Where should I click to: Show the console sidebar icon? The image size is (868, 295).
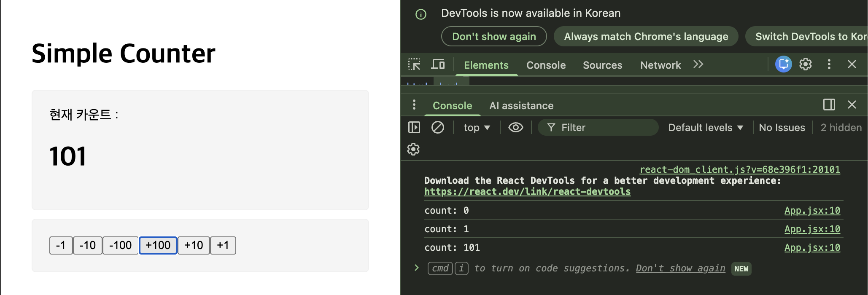[x=414, y=127]
